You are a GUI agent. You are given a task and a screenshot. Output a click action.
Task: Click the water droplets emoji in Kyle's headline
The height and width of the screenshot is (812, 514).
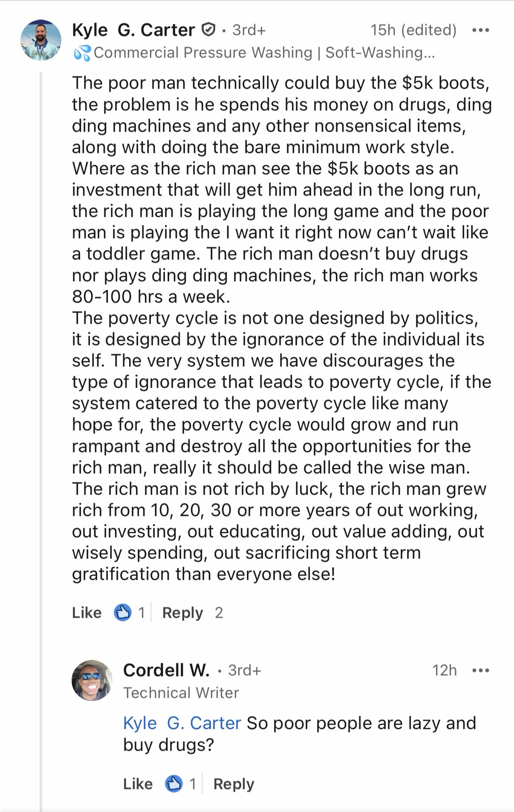click(82, 53)
